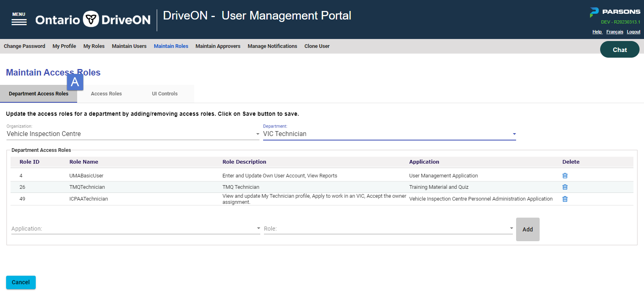Open the hamburger MENU icon
Image resolution: width=644 pixels, height=296 pixels.
point(19,19)
